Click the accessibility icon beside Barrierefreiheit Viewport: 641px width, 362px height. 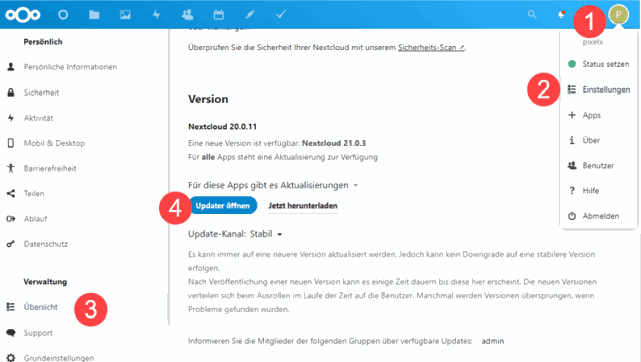[11, 168]
